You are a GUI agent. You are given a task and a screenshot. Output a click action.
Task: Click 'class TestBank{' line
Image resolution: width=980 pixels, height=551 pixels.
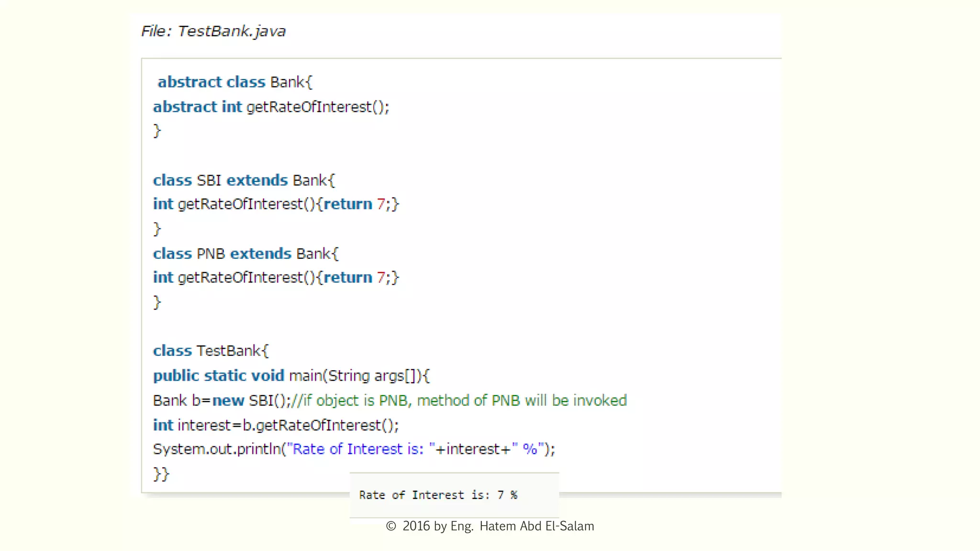pos(211,351)
